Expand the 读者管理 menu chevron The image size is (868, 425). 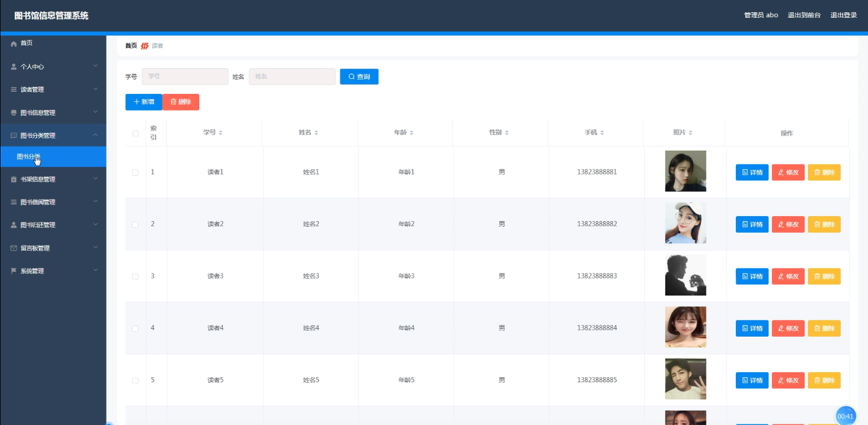(96, 89)
